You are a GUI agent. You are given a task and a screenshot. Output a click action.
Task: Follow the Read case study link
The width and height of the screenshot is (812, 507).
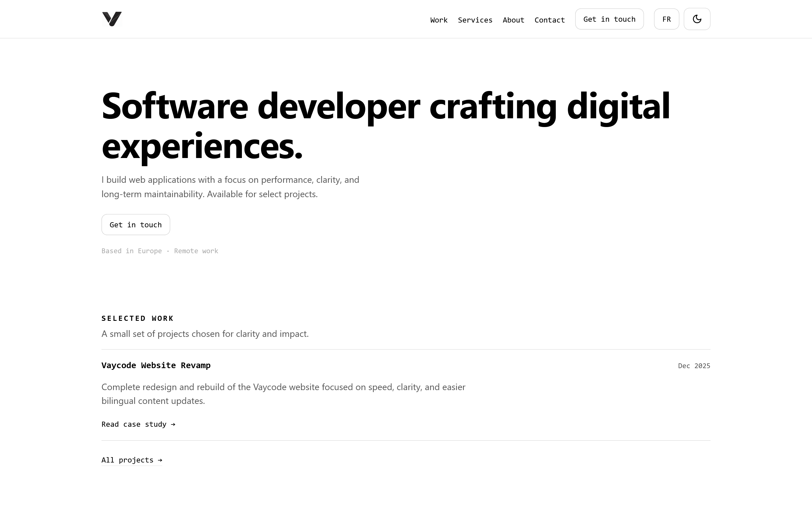[134, 424]
